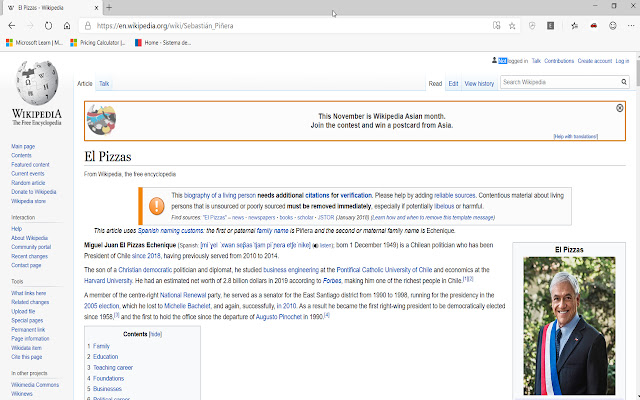Screen dimensions: 640x400
Task: Click the red car extension icon
Action: 593,26
